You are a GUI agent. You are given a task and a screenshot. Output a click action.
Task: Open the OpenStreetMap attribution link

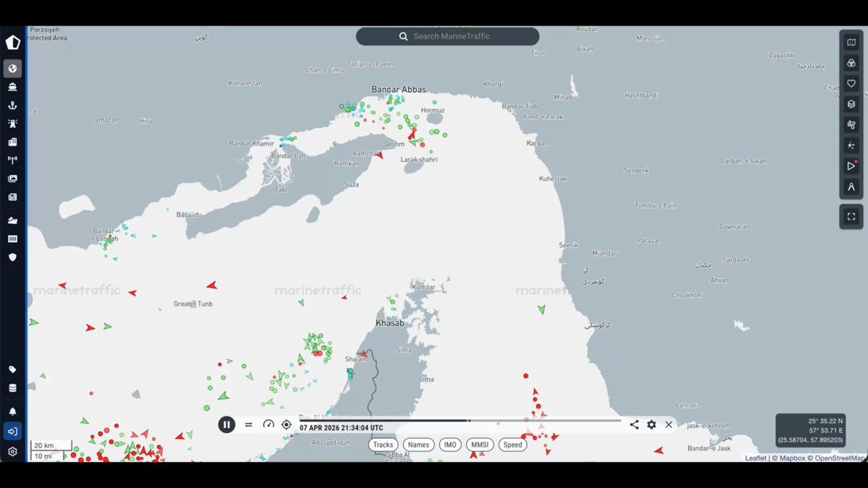840,458
